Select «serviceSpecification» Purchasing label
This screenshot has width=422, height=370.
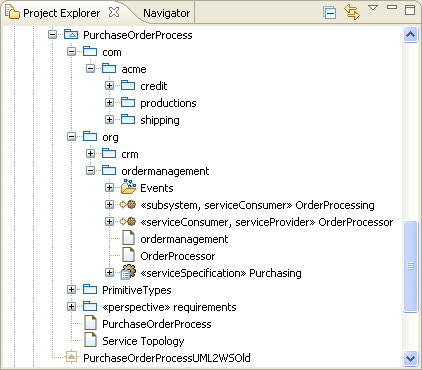pyautogui.click(x=221, y=273)
